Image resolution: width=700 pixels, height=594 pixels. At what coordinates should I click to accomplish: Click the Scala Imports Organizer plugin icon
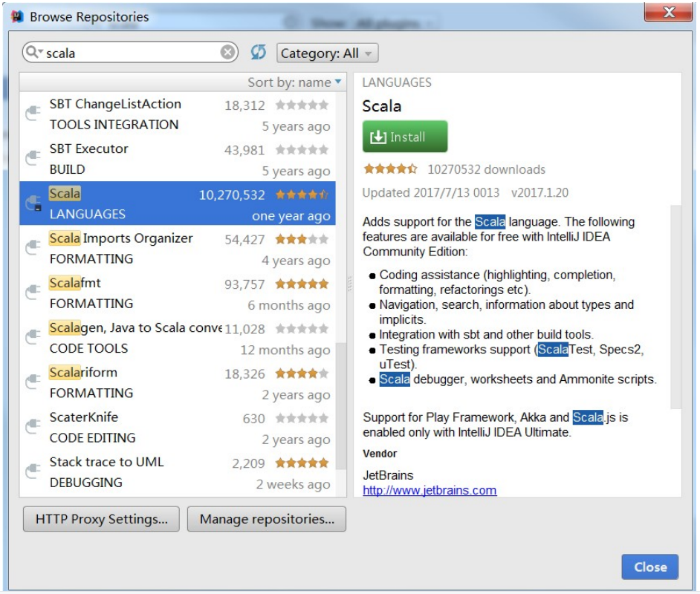tap(33, 247)
